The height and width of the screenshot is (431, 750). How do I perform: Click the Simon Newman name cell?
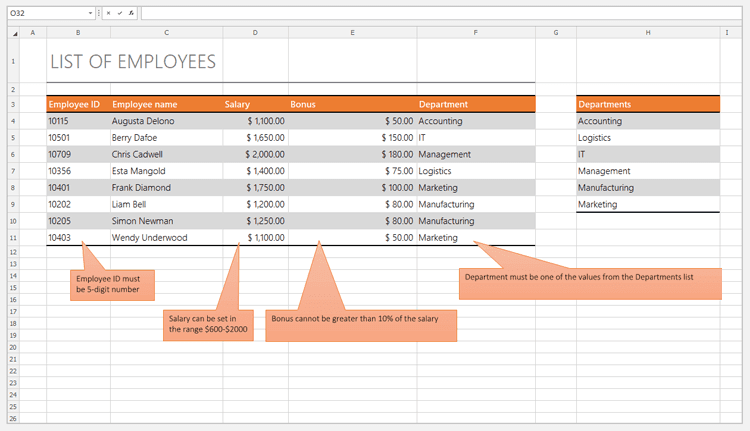(x=166, y=221)
